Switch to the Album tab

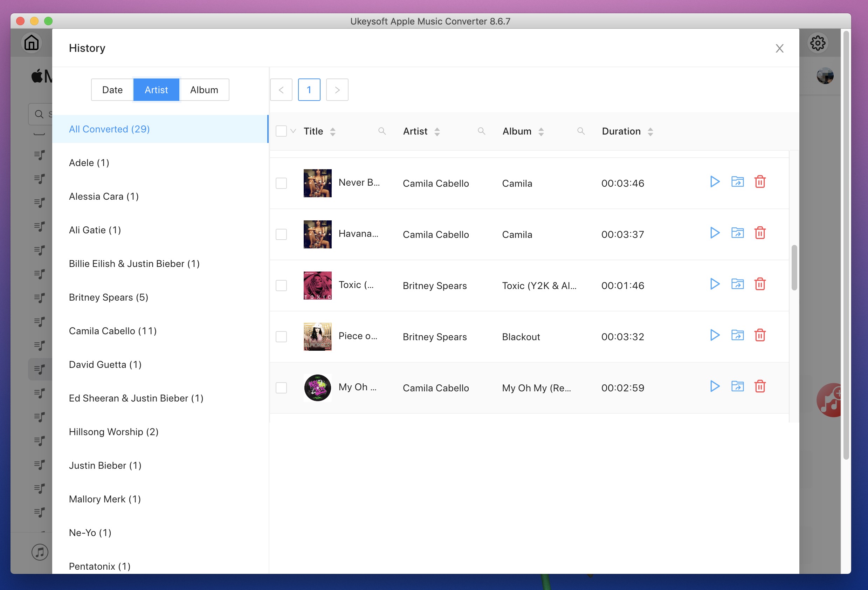point(204,90)
